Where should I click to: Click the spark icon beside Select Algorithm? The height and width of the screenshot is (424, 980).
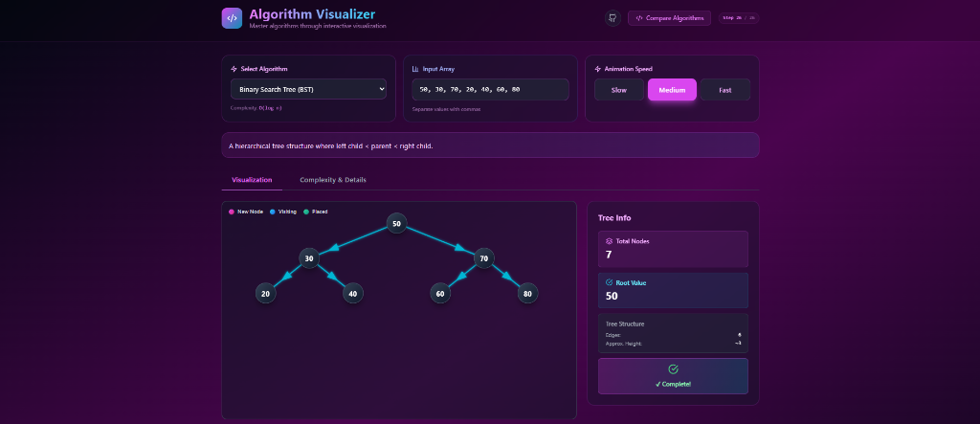pos(234,70)
